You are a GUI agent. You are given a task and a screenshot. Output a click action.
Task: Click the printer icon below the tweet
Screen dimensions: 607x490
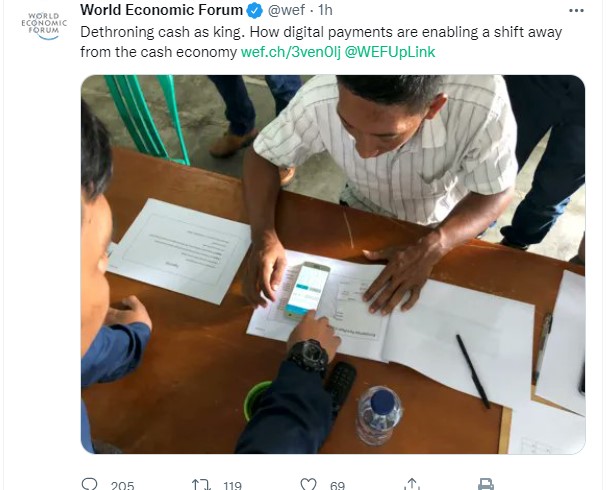point(486,484)
